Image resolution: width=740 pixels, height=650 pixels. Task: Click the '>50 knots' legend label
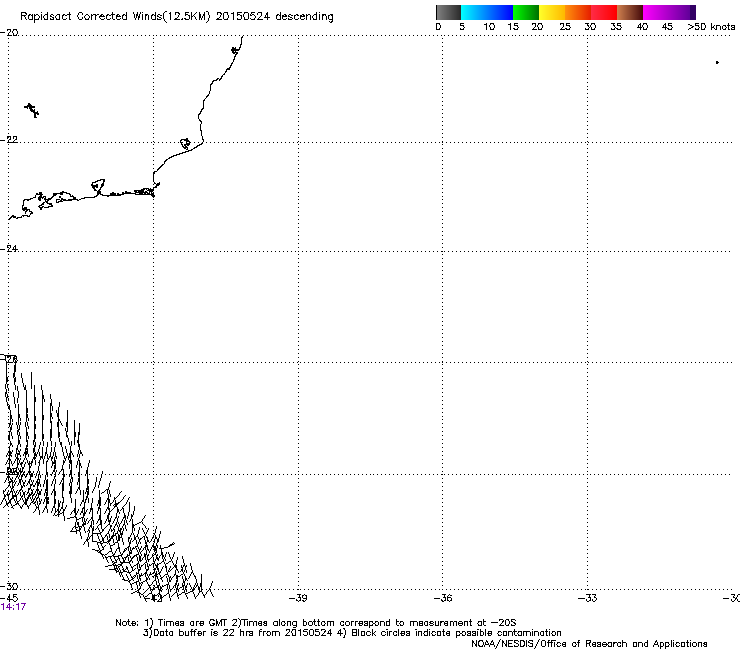[x=711, y=27]
